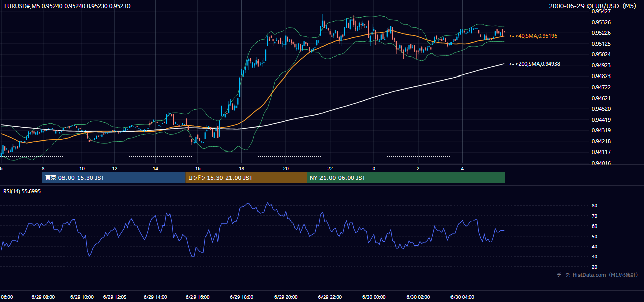Viewport: 644px width, 302px height.
Task: Click the RSI(14) 55.6995 indicator label
Action: point(22,192)
